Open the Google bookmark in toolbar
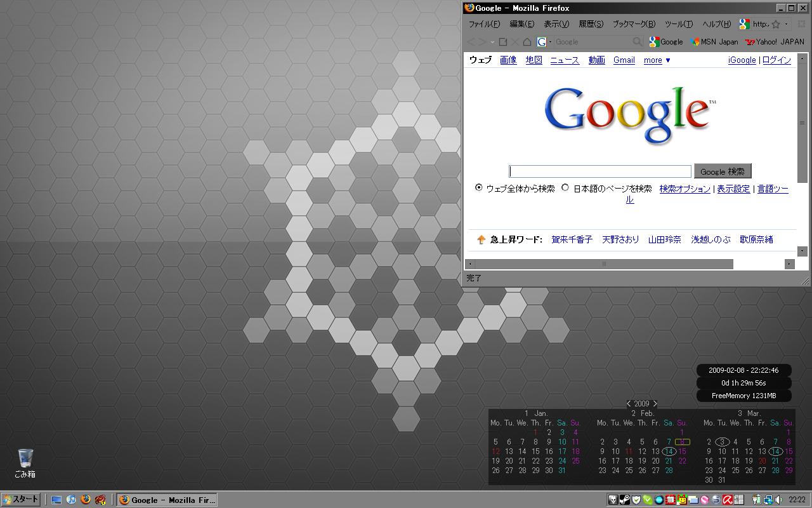Screen dimensions: 812x508 [x=666, y=42]
